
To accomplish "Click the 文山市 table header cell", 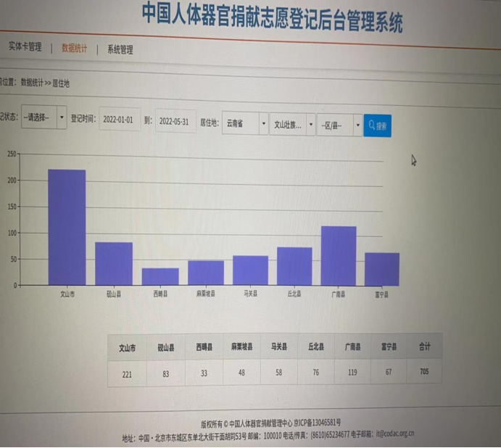I will 127,348.
